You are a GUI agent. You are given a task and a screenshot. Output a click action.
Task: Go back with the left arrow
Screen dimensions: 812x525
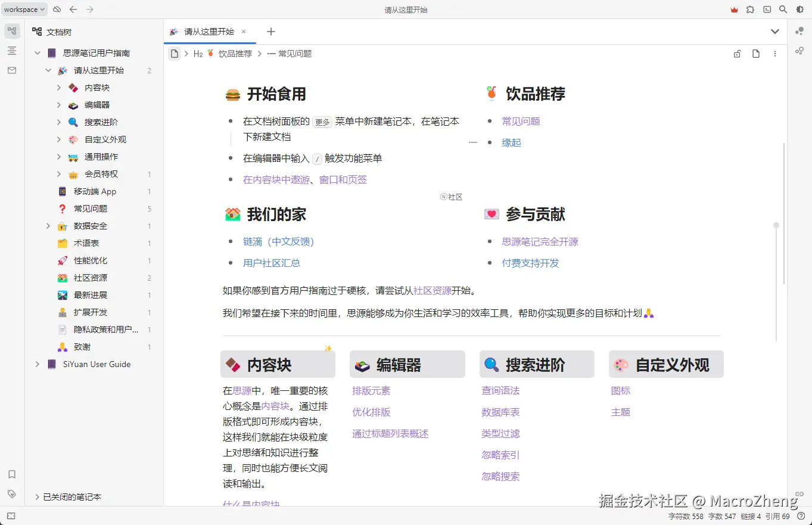click(x=73, y=10)
